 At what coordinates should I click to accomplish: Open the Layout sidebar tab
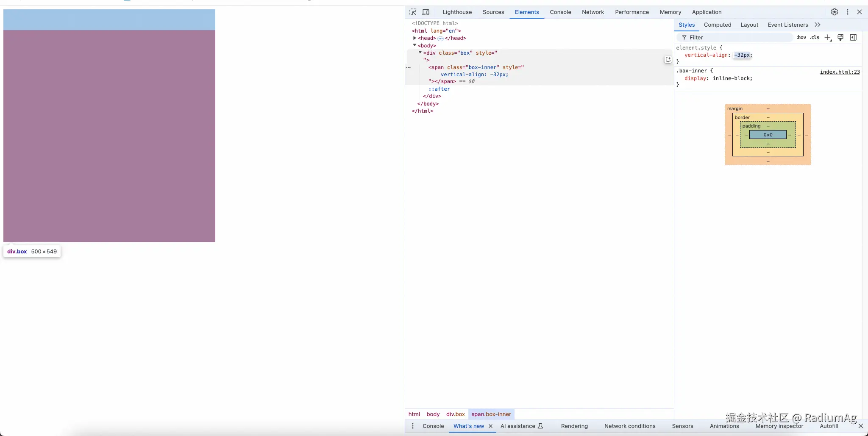(x=749, y=25)
